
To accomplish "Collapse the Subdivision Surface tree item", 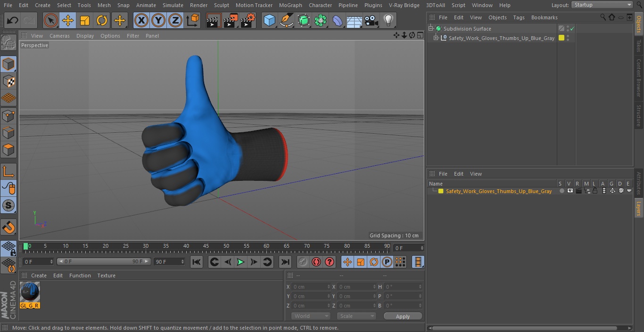I will pos(430,29).
